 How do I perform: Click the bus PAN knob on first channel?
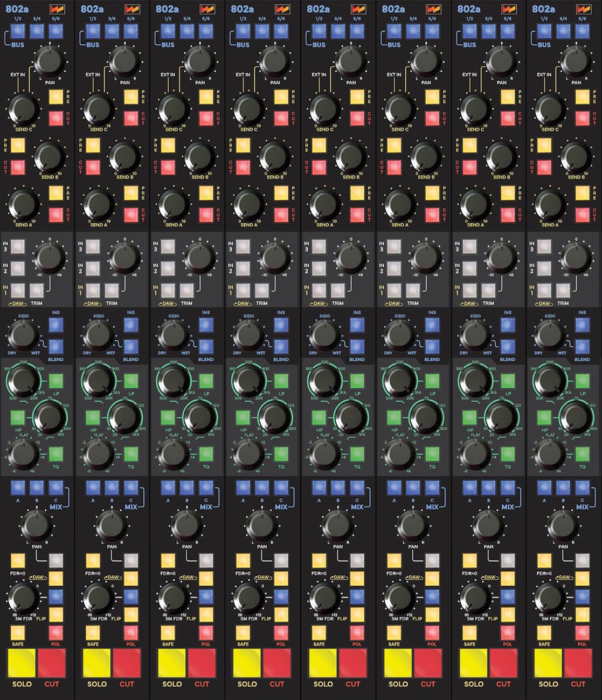coord(50,61)
